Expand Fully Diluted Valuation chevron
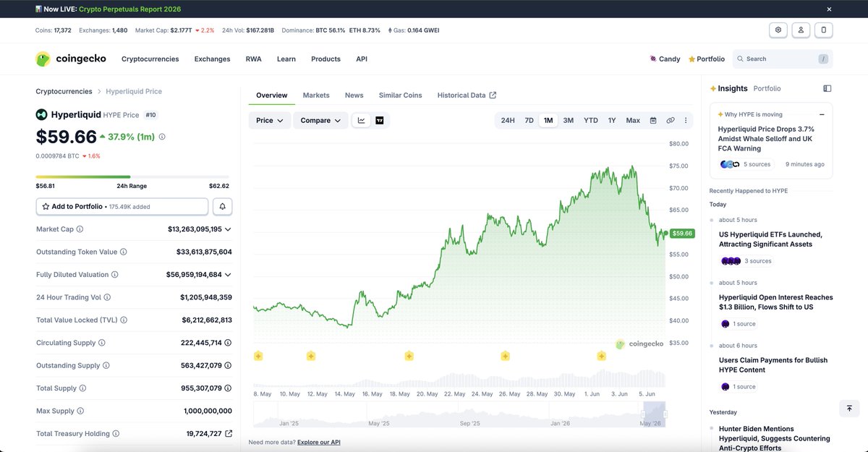868x452 pixels. pos(228,275)
